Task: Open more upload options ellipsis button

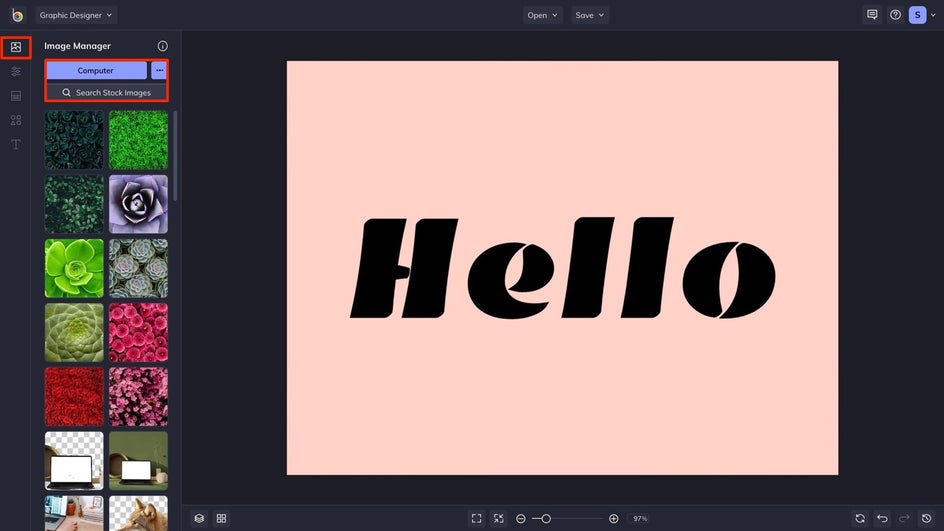Action: tap(159, 70)
